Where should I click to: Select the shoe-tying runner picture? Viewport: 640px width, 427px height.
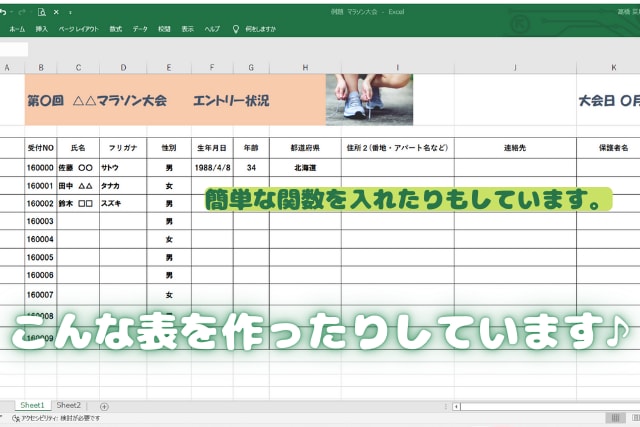(369, 100)
